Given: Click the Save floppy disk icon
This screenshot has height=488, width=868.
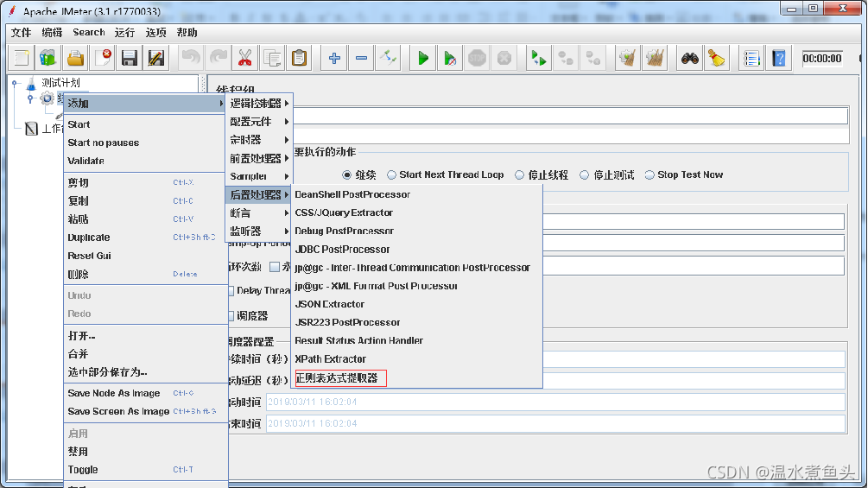Looking at the screenshot, I should 130,58.
